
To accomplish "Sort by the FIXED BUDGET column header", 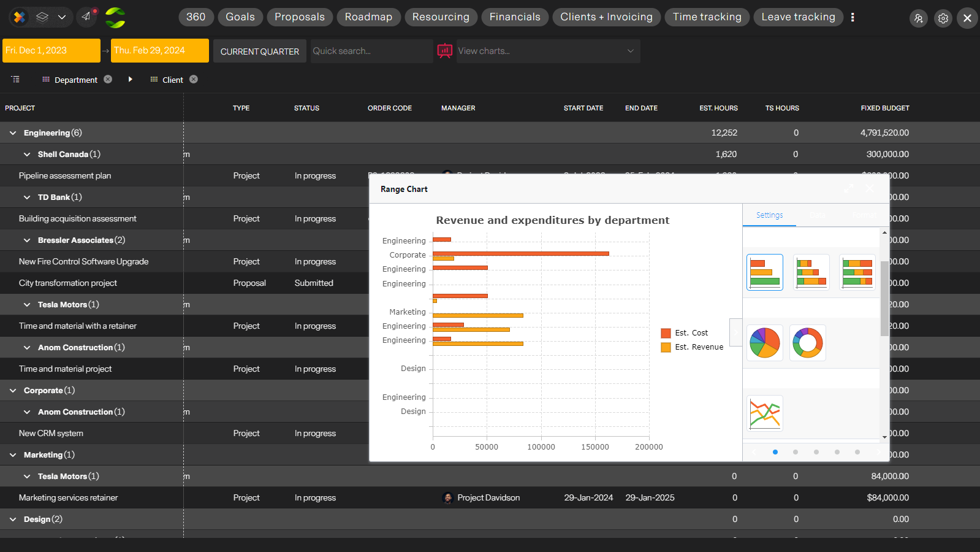I will (885, 108).
